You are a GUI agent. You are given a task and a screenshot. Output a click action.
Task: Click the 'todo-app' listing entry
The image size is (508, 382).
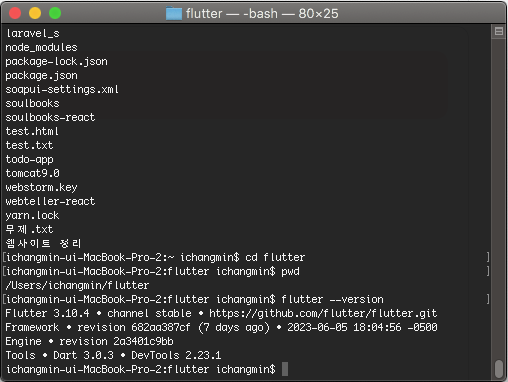click(x=29, y=159)
